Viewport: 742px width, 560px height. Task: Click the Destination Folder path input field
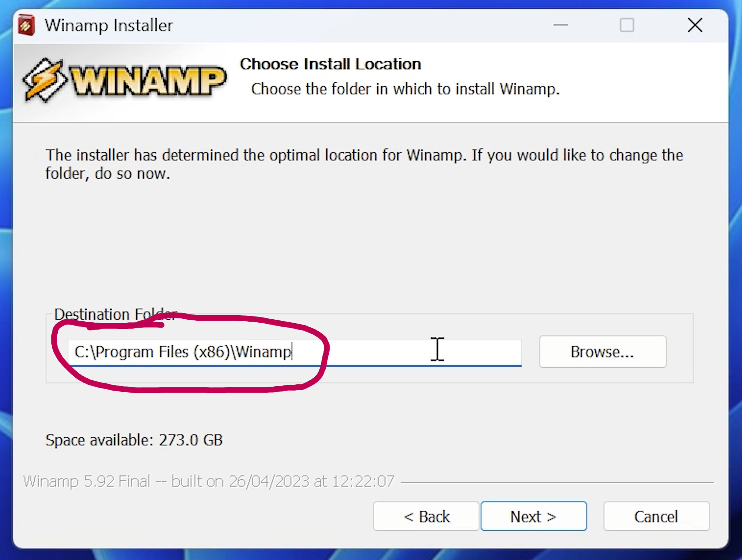tap(295, 352)
